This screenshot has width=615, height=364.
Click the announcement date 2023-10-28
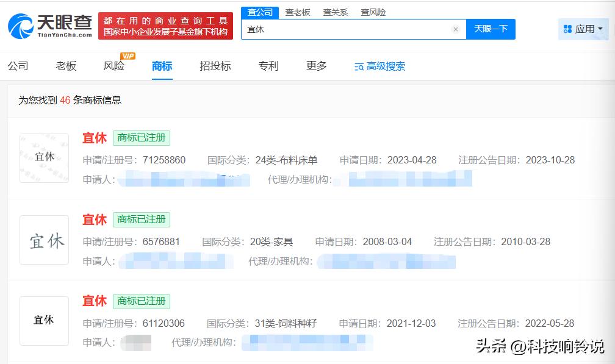click(550, 160)
